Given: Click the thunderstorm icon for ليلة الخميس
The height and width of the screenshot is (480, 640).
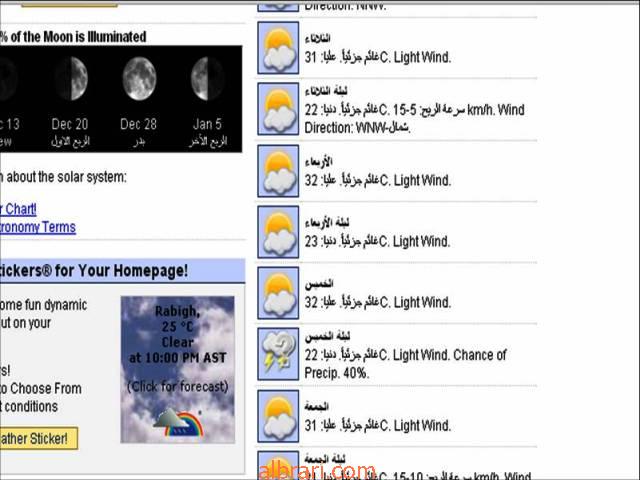Looking at the screenshot, I should 278,354.
